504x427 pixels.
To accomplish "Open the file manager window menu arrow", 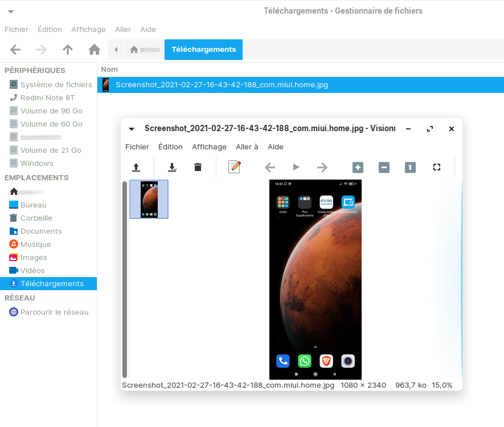I will point(11,11).
